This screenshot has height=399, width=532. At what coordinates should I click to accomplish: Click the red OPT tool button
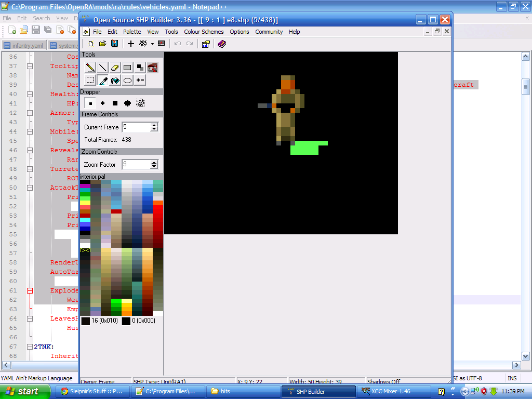point(152,68)
